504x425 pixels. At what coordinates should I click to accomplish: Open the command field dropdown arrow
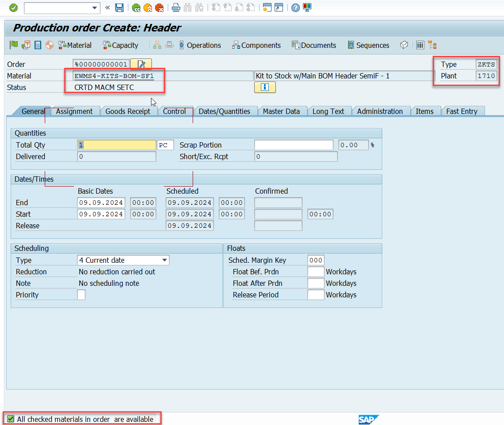tap(94, 8)
